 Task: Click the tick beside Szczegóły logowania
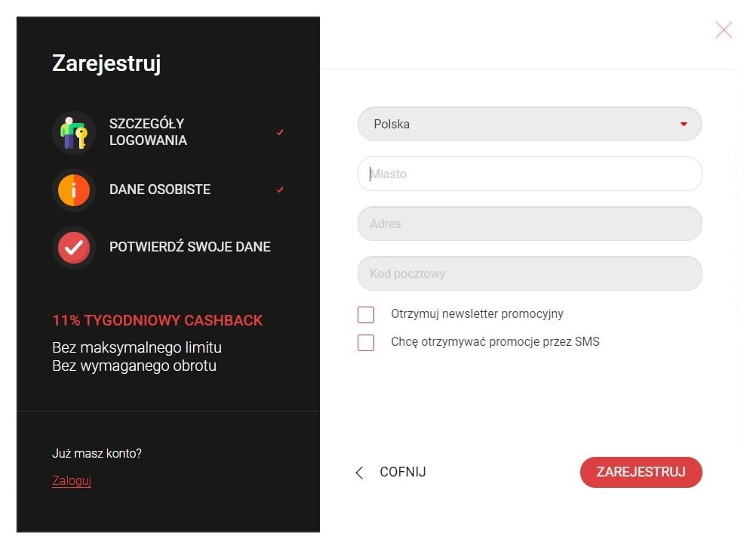280,132
